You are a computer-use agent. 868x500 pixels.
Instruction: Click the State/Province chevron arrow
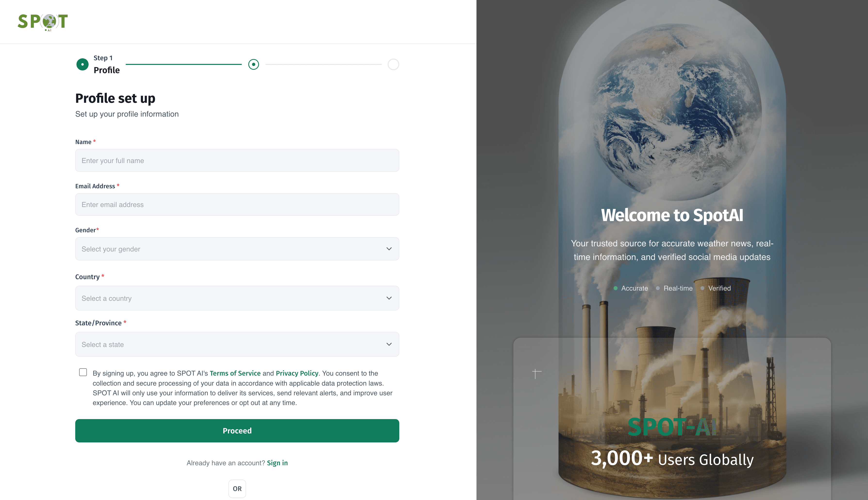coord(389,344)
